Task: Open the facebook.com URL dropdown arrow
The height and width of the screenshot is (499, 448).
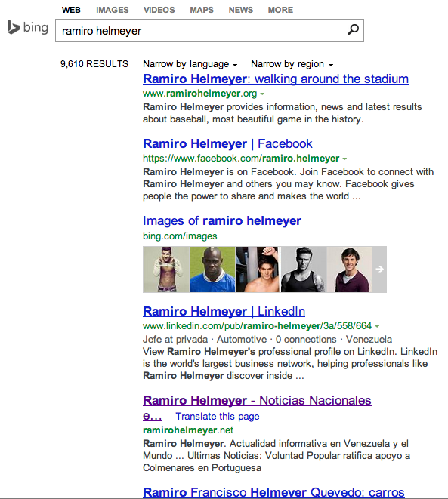Action: pos(344,159)
